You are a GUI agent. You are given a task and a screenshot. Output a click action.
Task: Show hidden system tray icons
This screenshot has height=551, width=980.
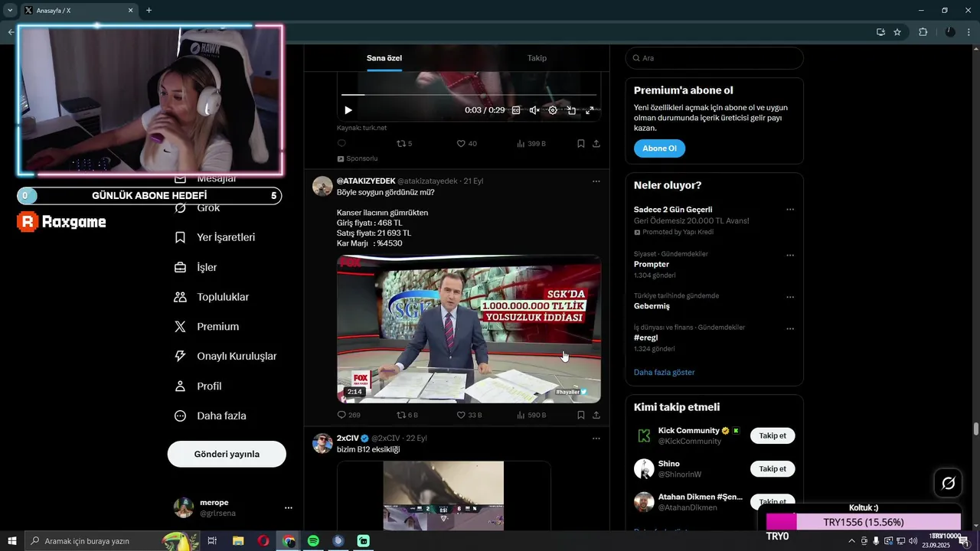tap(851, 541)
